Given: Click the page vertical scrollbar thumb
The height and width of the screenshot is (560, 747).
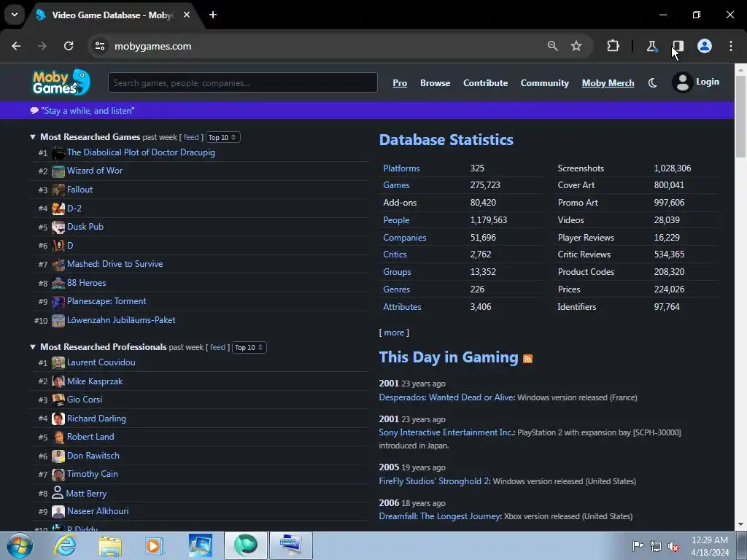Looking at the screenshot, I should point(740,116).
